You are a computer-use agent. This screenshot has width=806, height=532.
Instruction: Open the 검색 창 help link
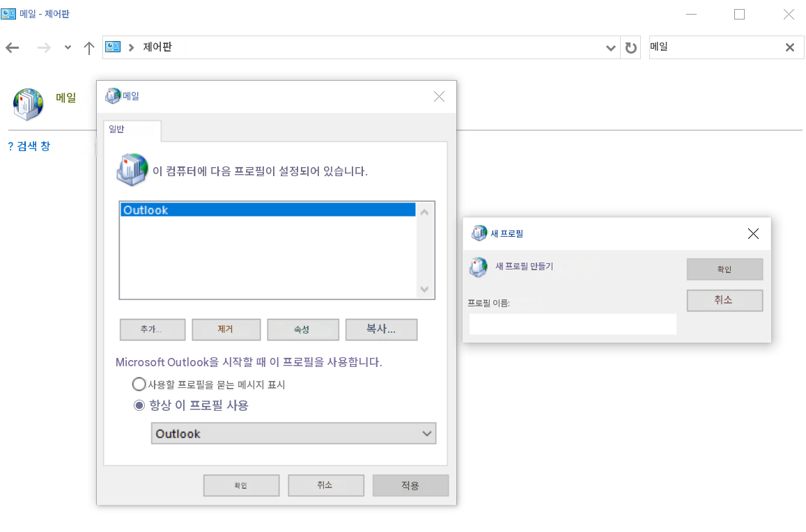[x=29, y=146]
